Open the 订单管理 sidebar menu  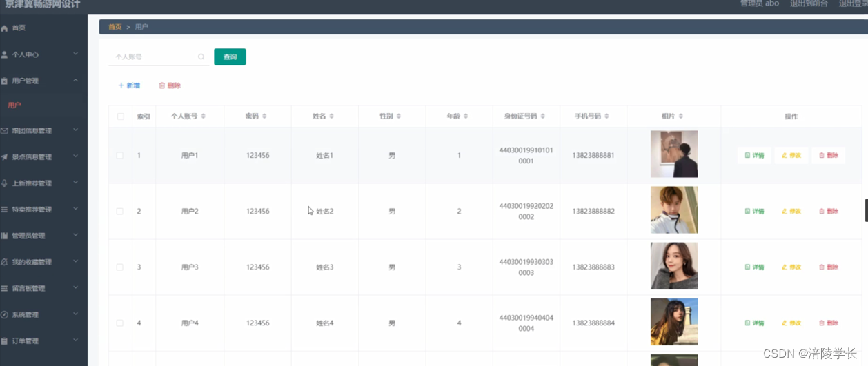(x=43, y=341)
